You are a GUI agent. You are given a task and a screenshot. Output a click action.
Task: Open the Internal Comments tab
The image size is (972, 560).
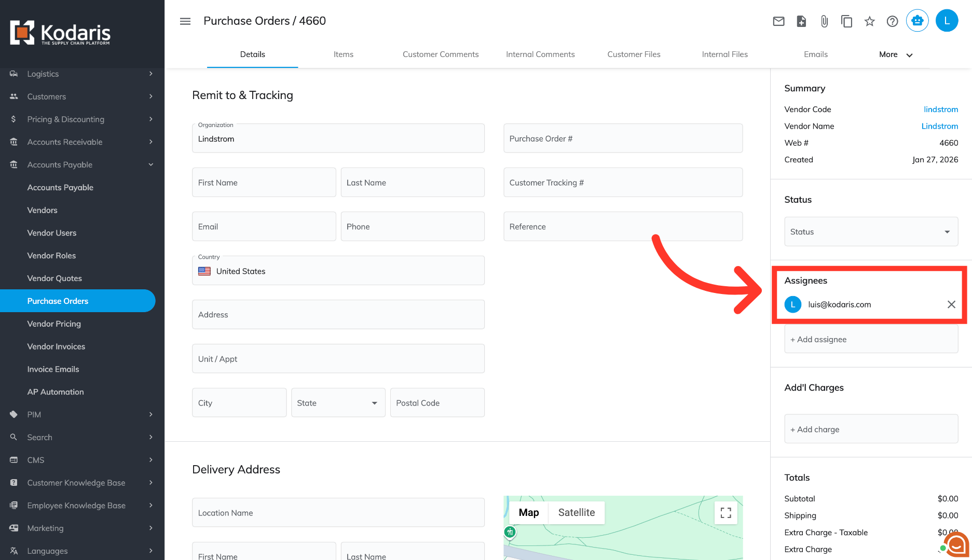pos(540,54)
